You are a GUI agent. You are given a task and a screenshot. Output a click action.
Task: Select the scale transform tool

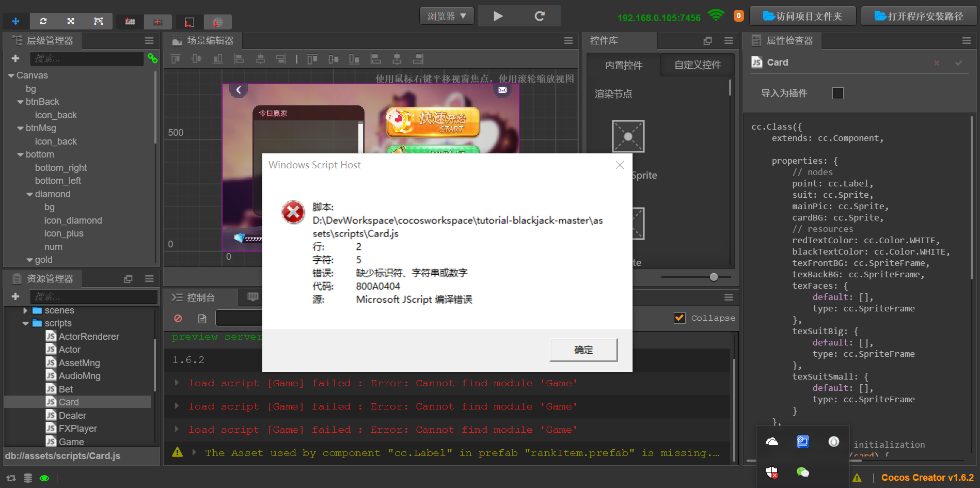(71, 21)
